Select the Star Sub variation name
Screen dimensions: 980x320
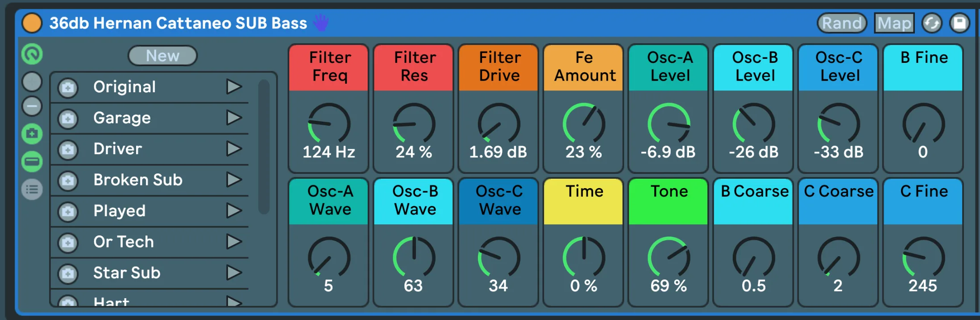tap(127, 272)
